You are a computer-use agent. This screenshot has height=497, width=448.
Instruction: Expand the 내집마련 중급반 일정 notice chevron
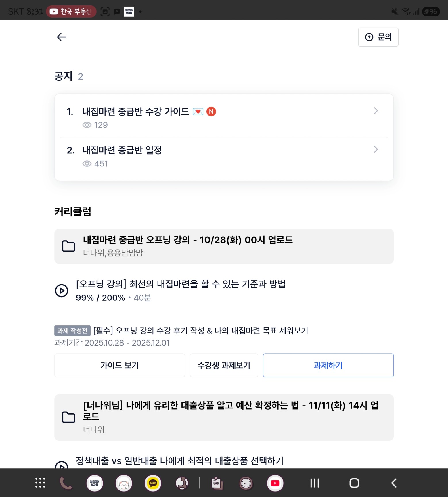pyautogui.click(x=376, y=149)
